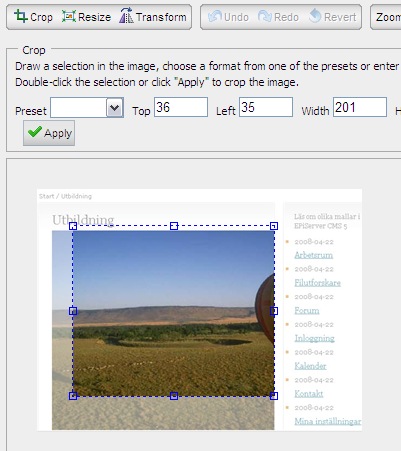
Task: Click the top-middle selection handle
Action: pyautogui.click(x=174, y=226)
